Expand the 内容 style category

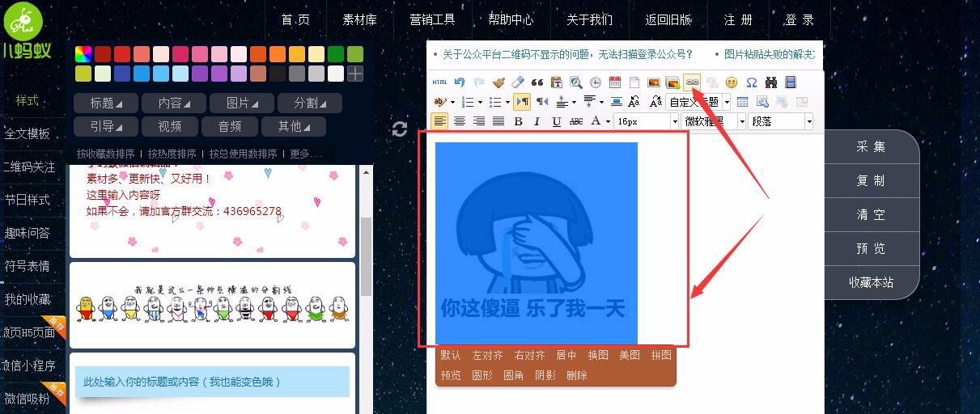[x=174, y=103]
